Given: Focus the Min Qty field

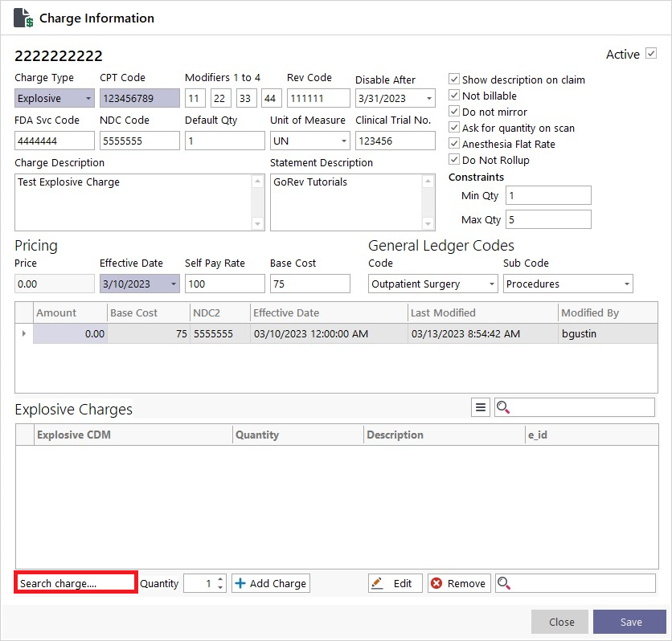Looking at the screenshot, I should [548, 195].
